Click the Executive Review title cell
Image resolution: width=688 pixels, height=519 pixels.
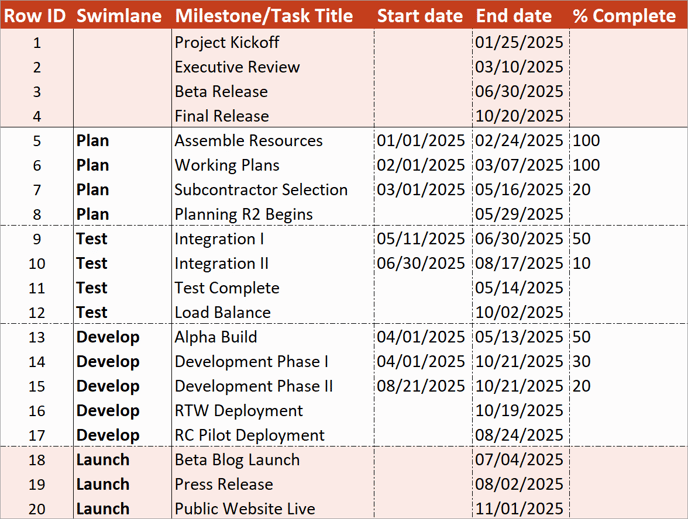[237, 67]
